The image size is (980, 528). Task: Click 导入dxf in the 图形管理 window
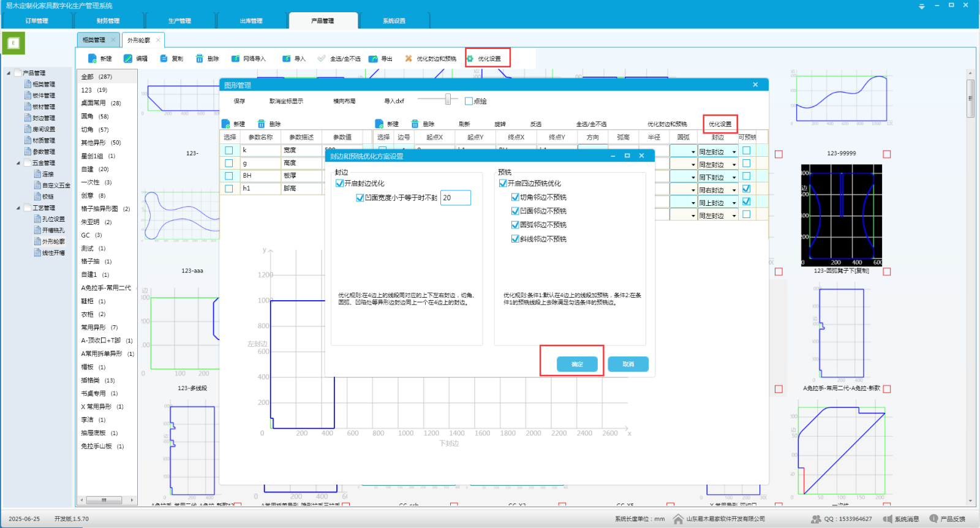coord(394,101)
